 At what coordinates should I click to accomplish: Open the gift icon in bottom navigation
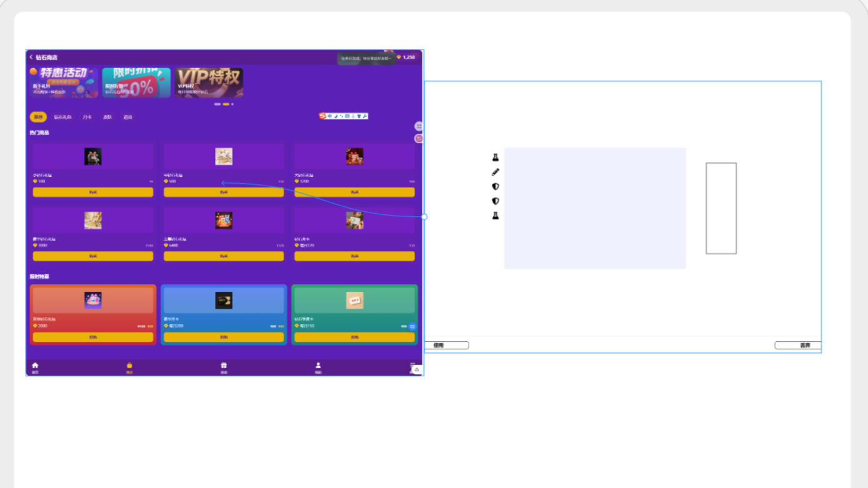tap(224, 367)
